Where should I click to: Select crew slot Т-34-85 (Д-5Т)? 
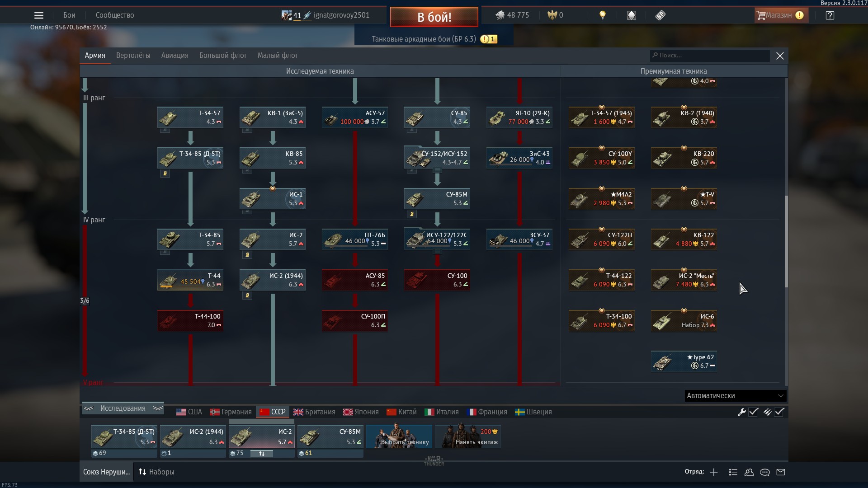pyautogui.click(x=124, y=436)
